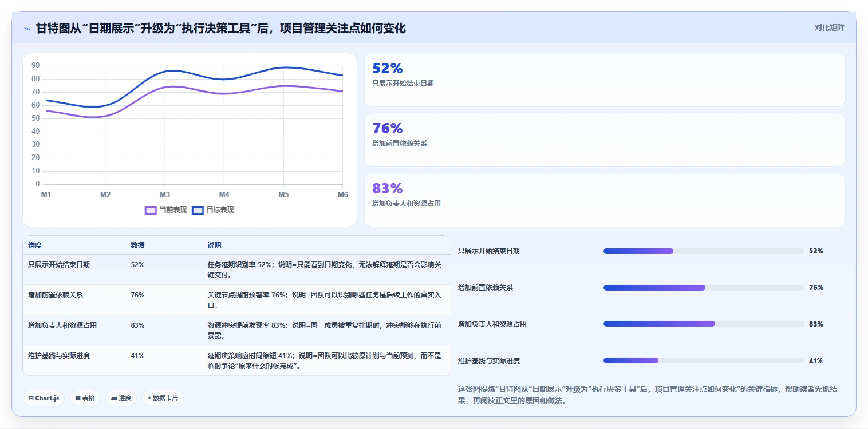Click the 41% label beside the last progress bar
The height and width of the screenshot is (429, 868).
(x=816, y=361)
